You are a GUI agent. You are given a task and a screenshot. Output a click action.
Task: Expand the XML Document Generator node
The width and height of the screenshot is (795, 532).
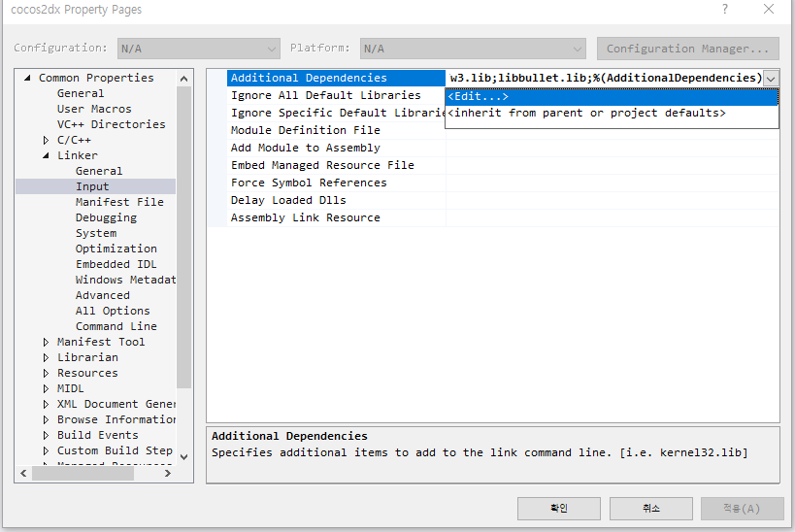tap(47, 404)
